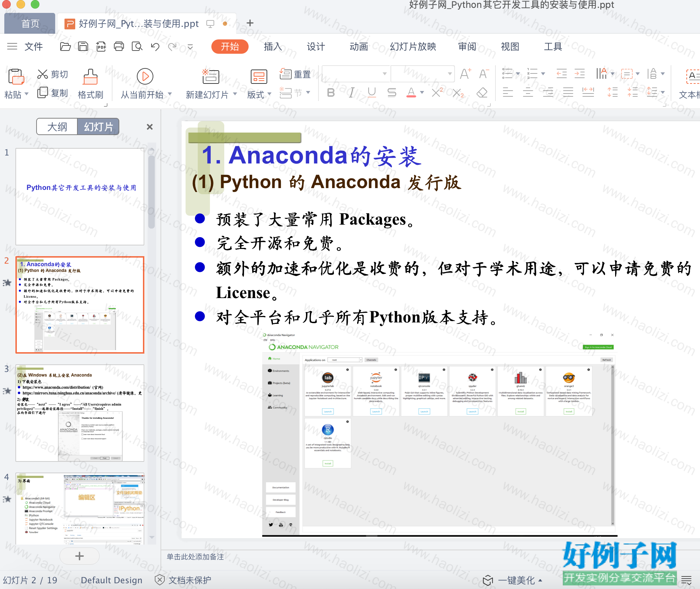
Task: Click the Paste clipboard icon
Action: (16, 77)
